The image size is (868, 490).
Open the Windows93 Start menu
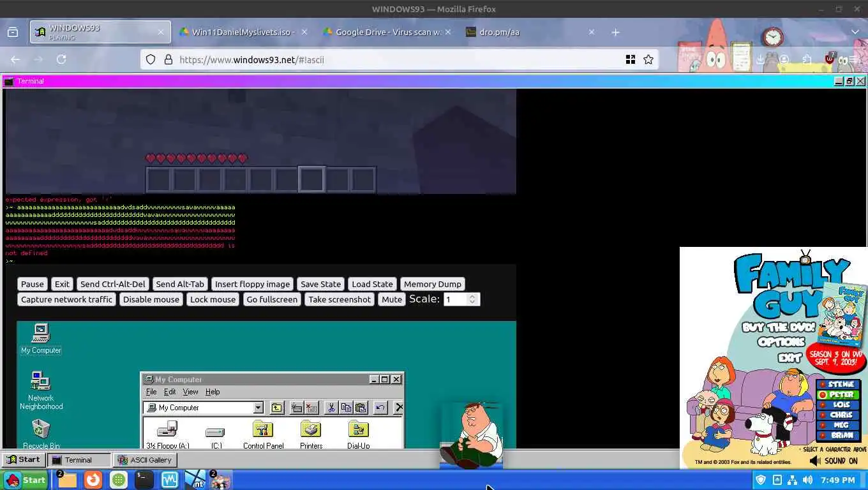coord(24,459)
